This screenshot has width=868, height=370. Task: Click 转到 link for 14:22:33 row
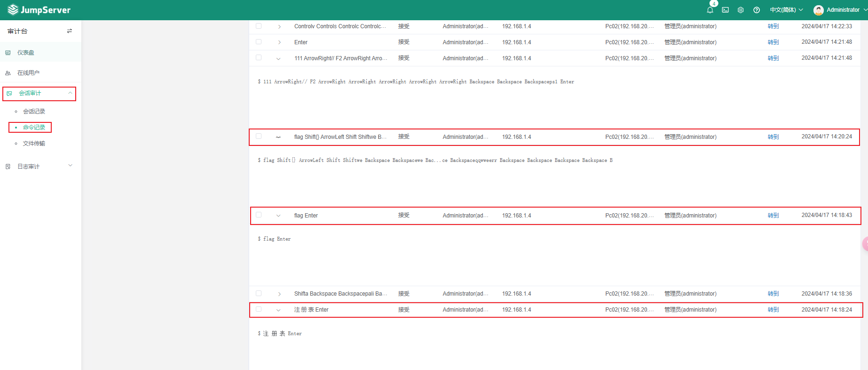773,26
